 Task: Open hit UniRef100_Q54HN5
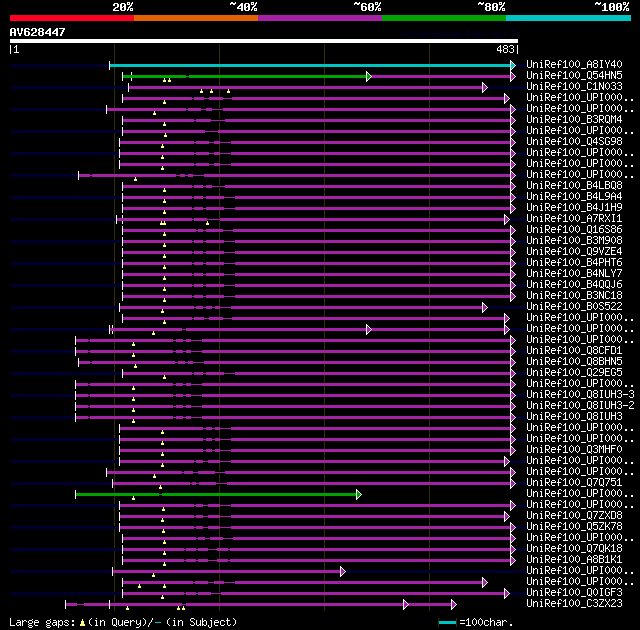click(574, 75)
